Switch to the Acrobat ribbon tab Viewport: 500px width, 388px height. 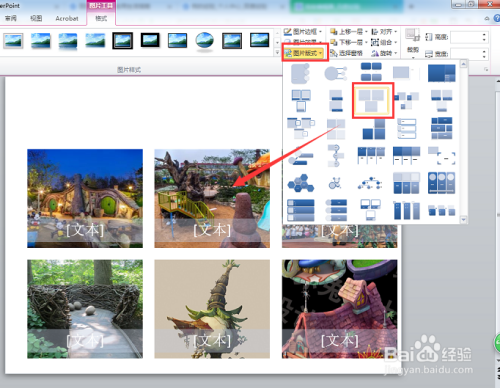[67, 19]
